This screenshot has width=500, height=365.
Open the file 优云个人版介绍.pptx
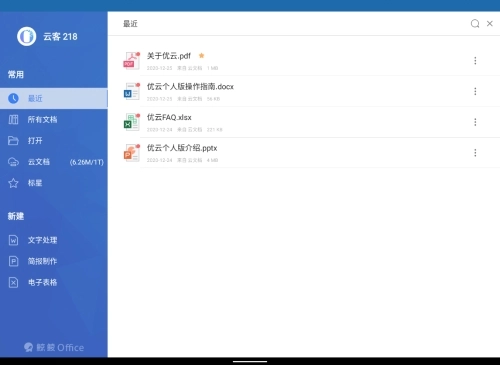303,153
